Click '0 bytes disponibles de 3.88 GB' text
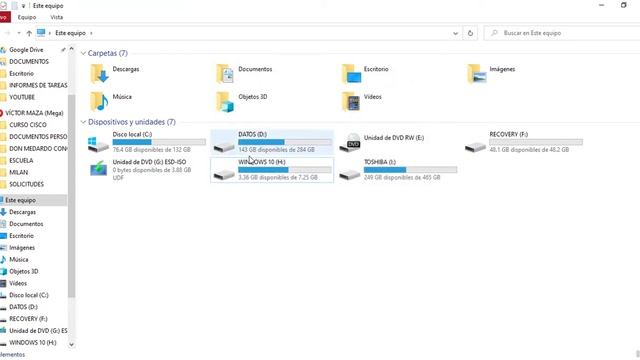The width and height of the screenshot is (640, 360). tap(152, 170)
